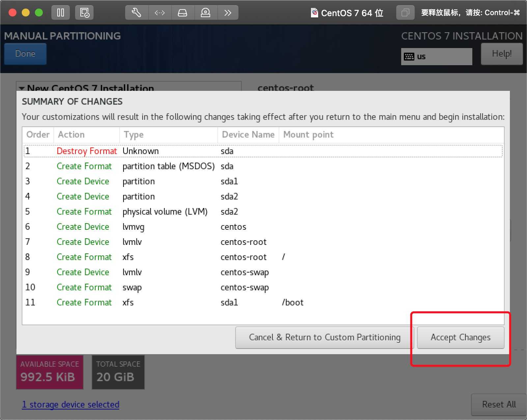527x420 pixels.
Task: Select Create Device partition sda2 row
Action: 263,197
